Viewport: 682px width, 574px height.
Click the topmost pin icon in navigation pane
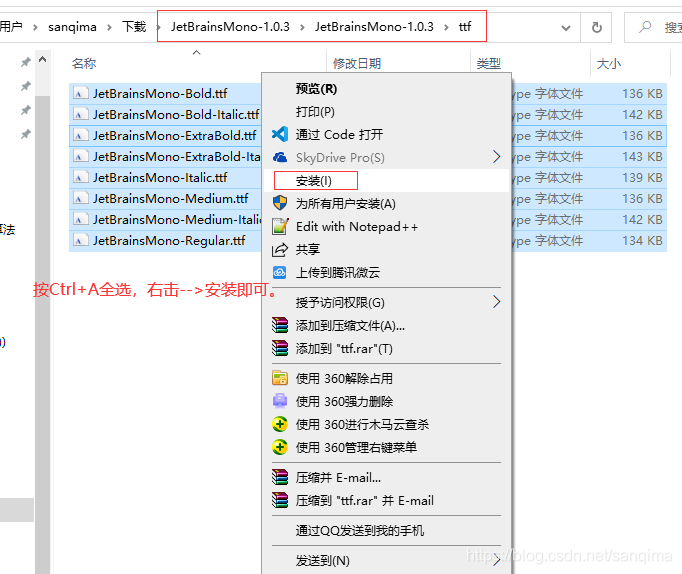[x=26, y=63]
